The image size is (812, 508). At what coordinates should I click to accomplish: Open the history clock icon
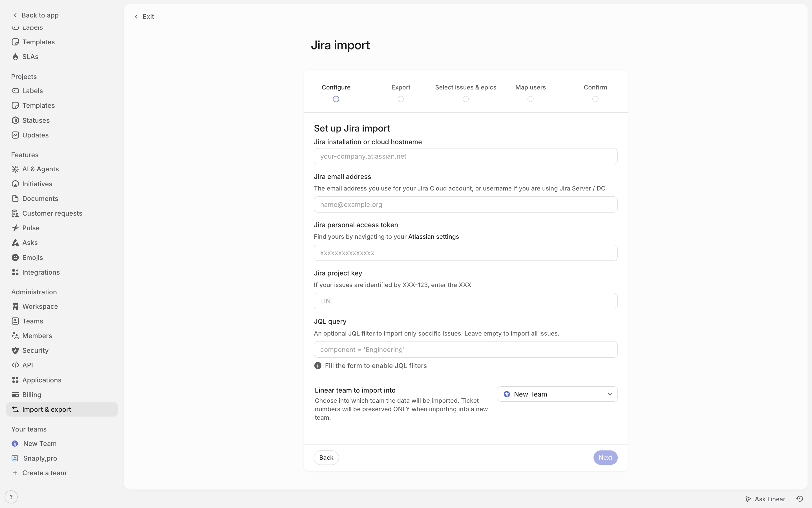coord(800,499)
